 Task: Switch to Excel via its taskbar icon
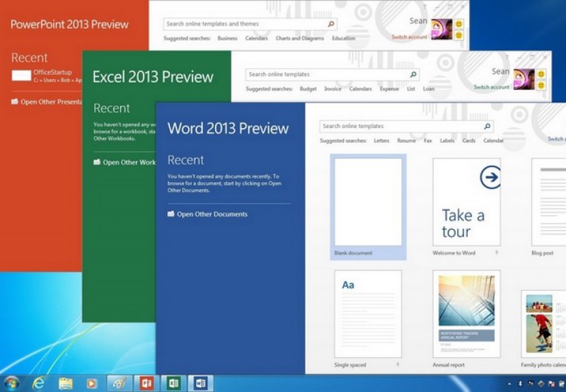click(173, 383)
